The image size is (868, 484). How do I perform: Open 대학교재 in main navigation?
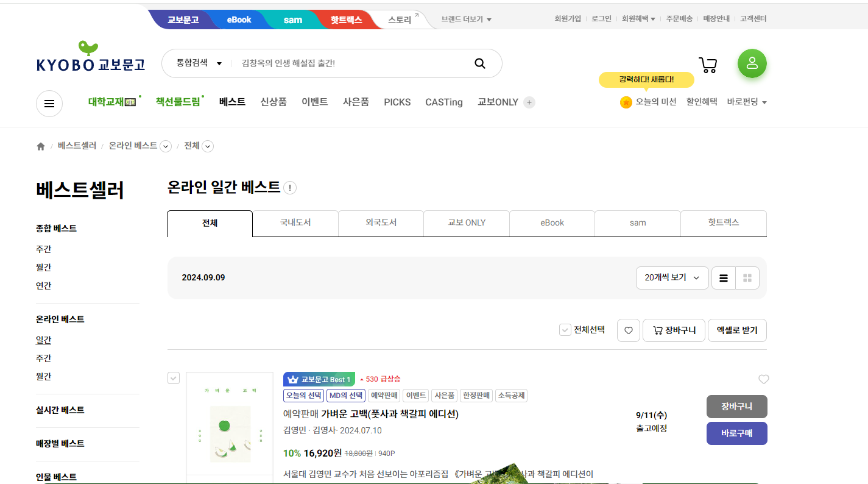tap(113, 102)
